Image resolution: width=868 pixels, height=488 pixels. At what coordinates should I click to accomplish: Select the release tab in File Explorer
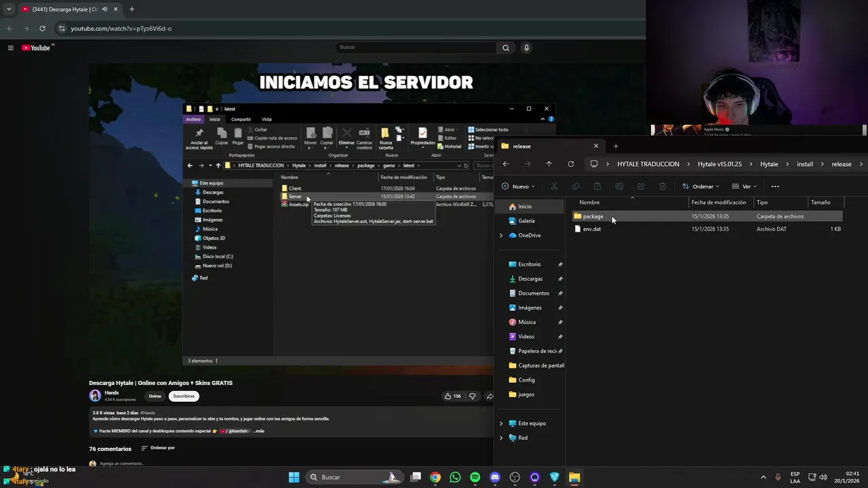550,146
